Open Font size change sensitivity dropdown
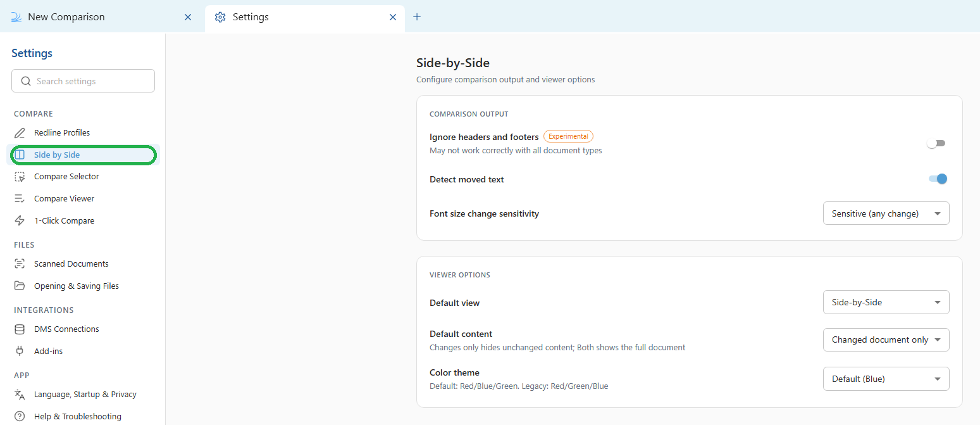The width and height of the screenshot is (980, 425). tap(886, 213)
